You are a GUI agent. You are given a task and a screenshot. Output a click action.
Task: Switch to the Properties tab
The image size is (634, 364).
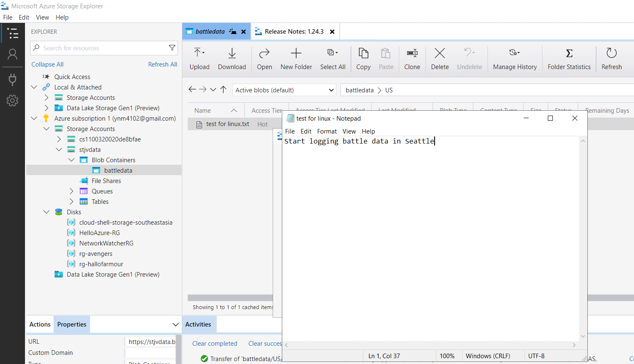(x=72, y=324)
